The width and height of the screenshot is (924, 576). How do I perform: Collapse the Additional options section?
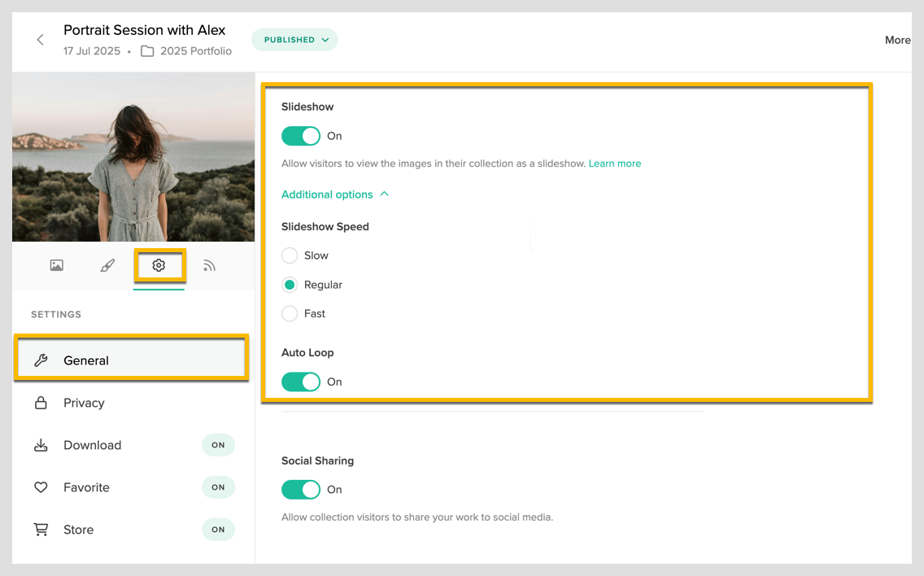click(x=335, y=194)
